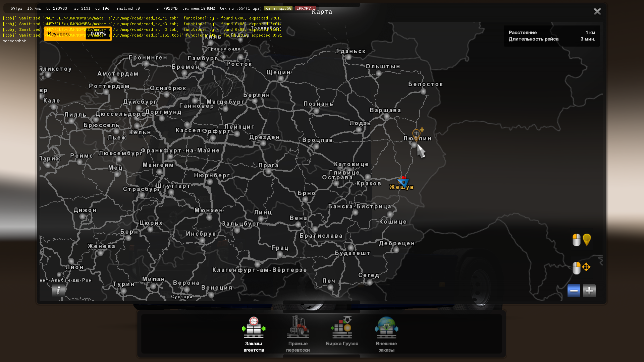
Task: Select the Берлин city dot
Action: [255, 101]
